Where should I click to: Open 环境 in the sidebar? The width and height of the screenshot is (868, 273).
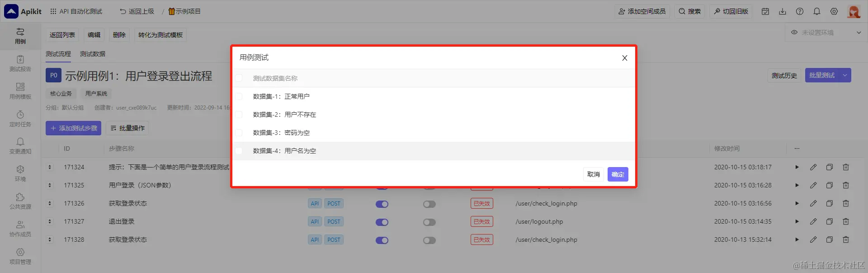(20, 174)
